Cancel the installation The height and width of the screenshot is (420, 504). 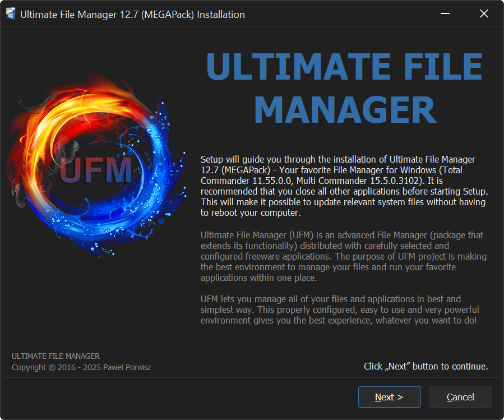point(460,397)
